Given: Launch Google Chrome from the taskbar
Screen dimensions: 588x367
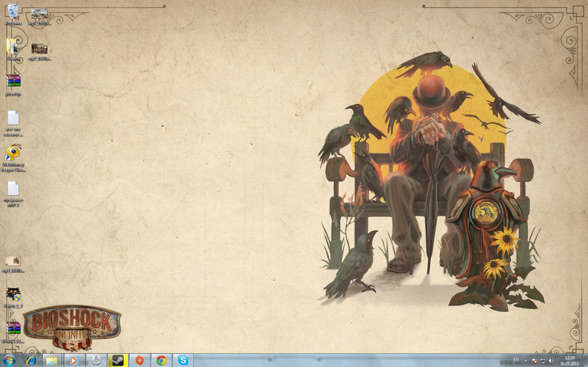Looking at the screenshot, I should [x=161, y=360].
